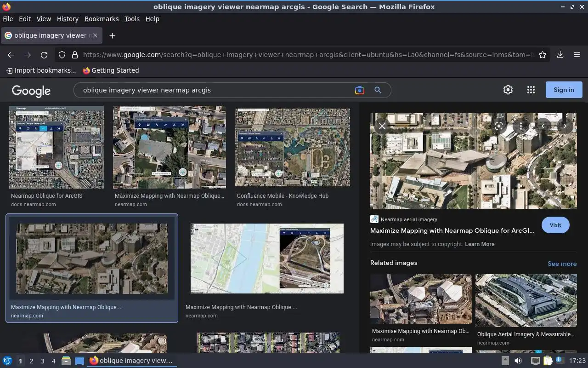
Task: Search inside image with Lens icon in preview
Action: click(x=499, y=126)
